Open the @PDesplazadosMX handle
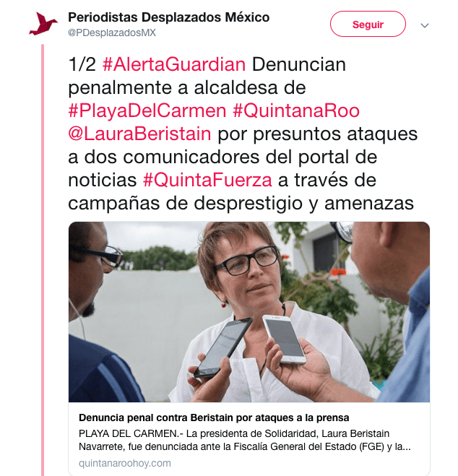The width and height of the screenshot is (458, 476). [112, 33]
